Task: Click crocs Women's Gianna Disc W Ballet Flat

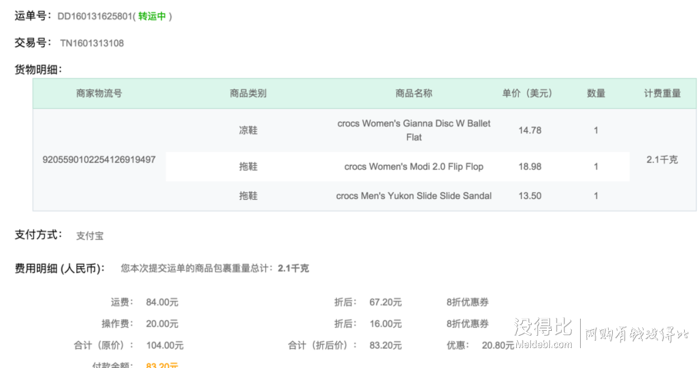Action: tap(414, 130)
